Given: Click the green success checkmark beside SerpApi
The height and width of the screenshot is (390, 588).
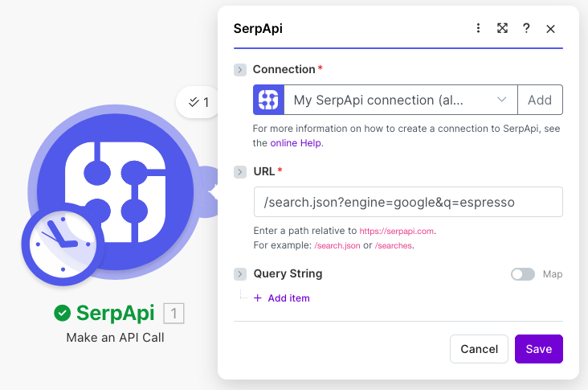Looking at the screenshot, I should click(62, 313).
